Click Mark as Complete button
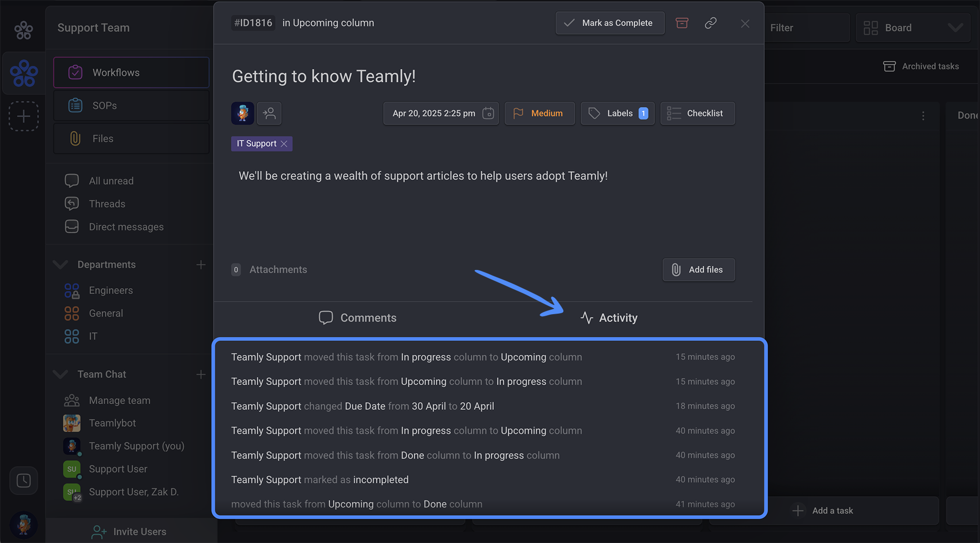The height and width of the screenshot is (543, 980). [x=610, y=23]
